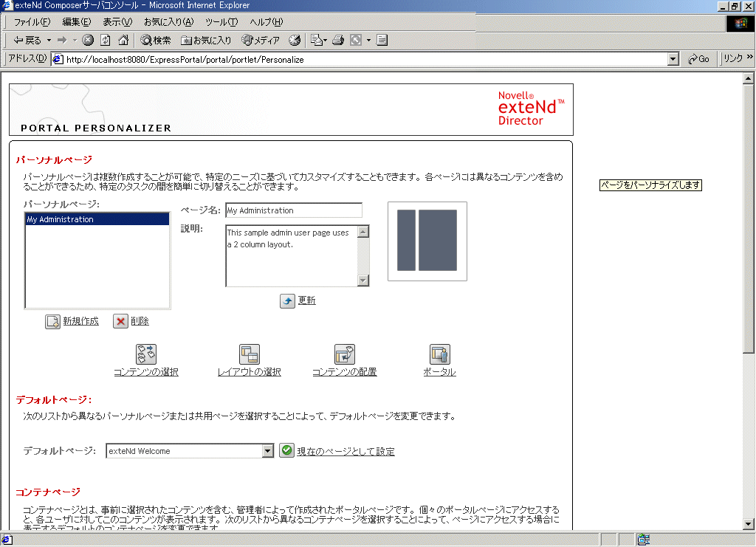Click the blue 更新 update arrow icon
The height and width of the screenshot is (547, 756).
point(288,300)
